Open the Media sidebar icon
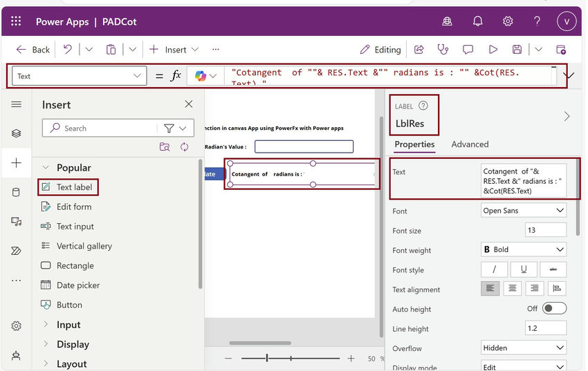Image resolution: width=588 pixels, height=371 pixels. click(16, 222)
